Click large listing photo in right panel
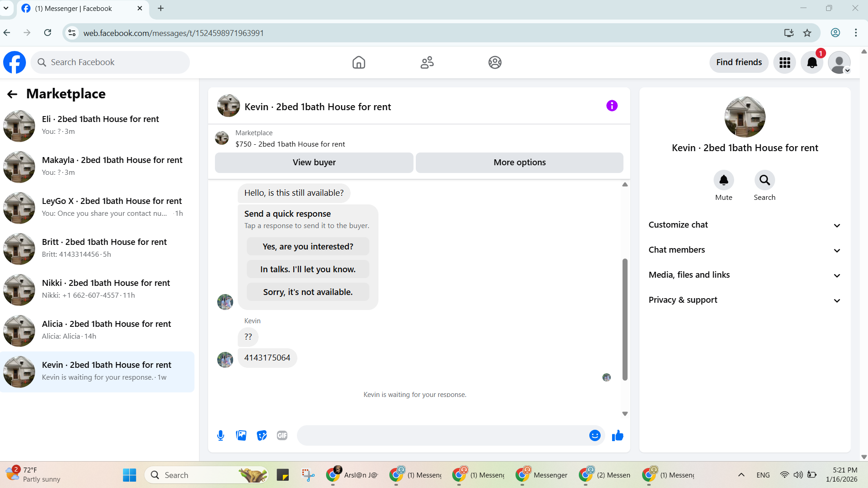The image size is (868, 488). pos(745,117)
